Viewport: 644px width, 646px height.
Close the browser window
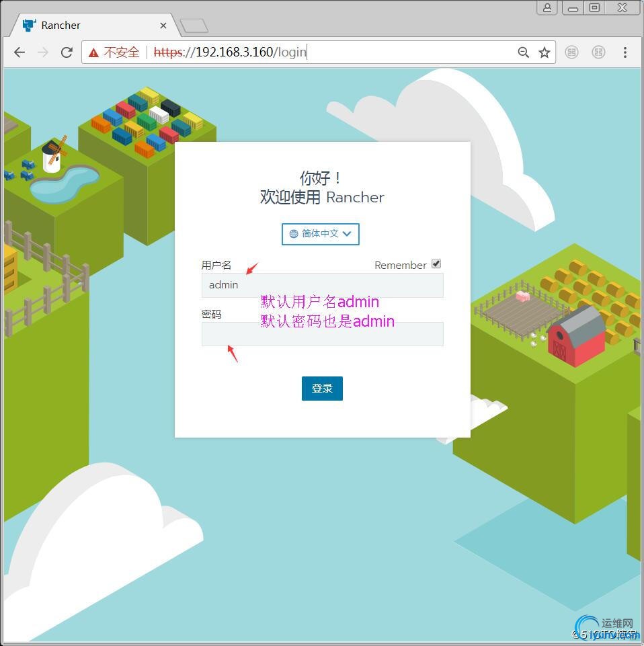click(x=622, y=7)
